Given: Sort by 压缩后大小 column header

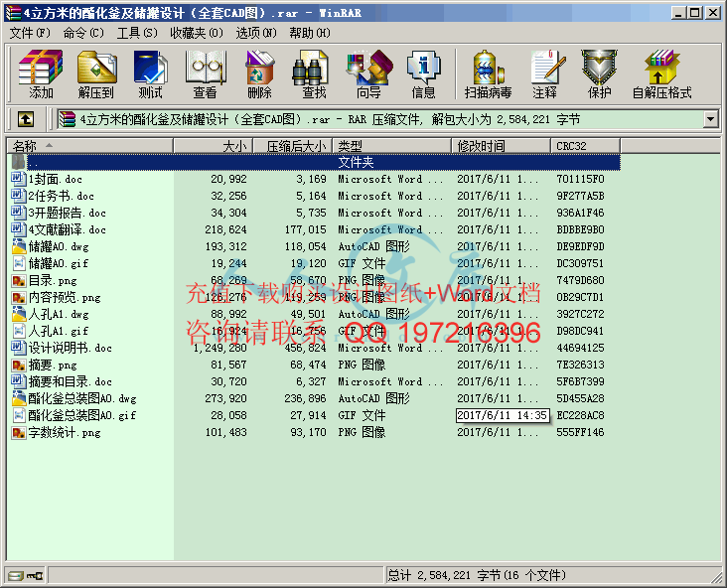Looking at the screenshot, I should tap(293, 146).
